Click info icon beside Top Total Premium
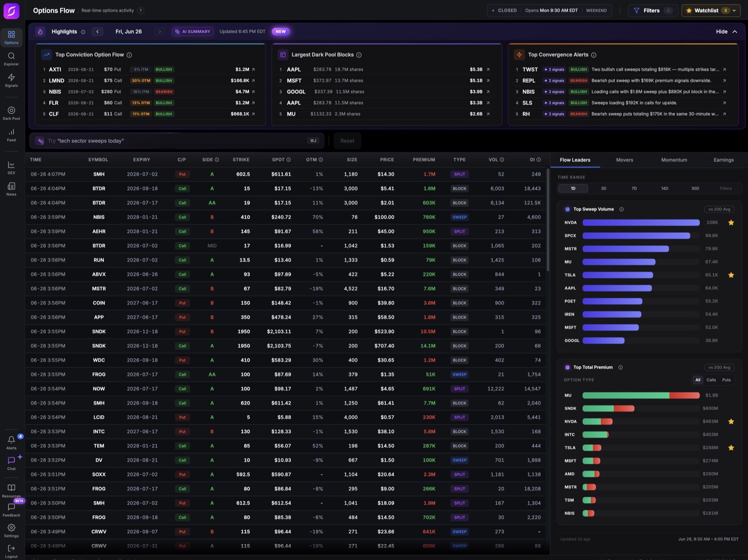The height and width of the screenshot is (560, 748). coord(620,367)
